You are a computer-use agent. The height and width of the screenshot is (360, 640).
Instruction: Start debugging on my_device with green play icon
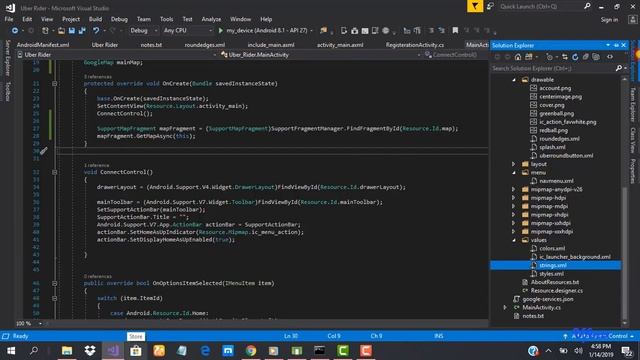point(221,31)
